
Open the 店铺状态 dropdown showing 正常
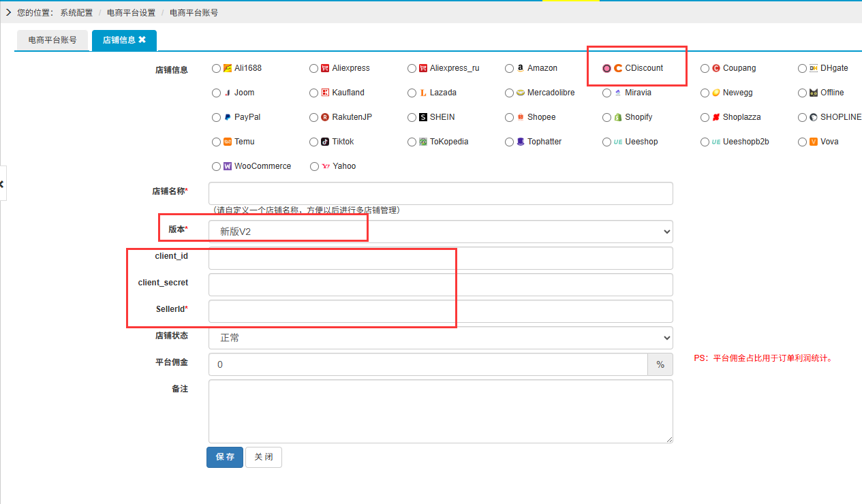[441, 338]
